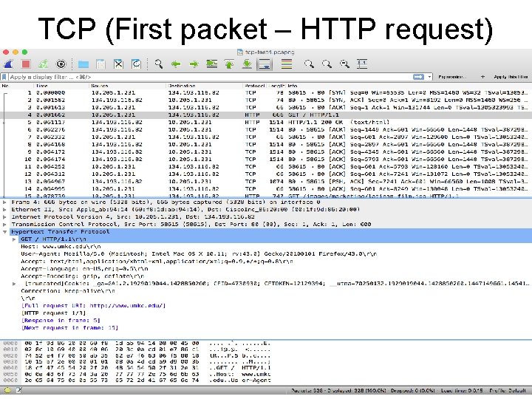Expand the Frame 4 details
Viewport: 532px width, 399px height.
click(4, 202)
